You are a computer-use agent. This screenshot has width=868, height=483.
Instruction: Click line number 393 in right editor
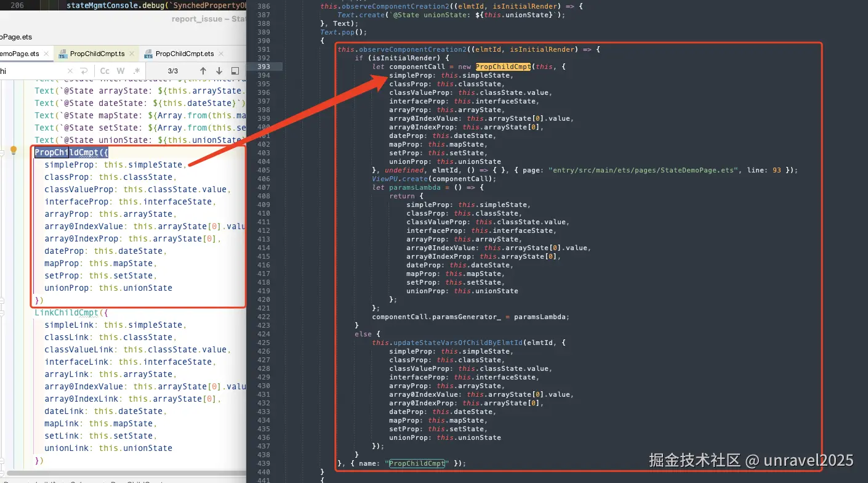263,67
